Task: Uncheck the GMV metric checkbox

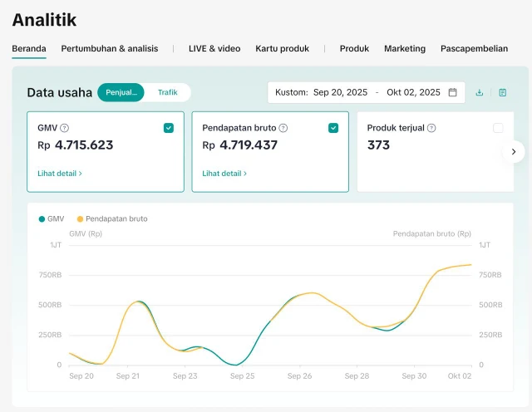Action: [169, 128]
